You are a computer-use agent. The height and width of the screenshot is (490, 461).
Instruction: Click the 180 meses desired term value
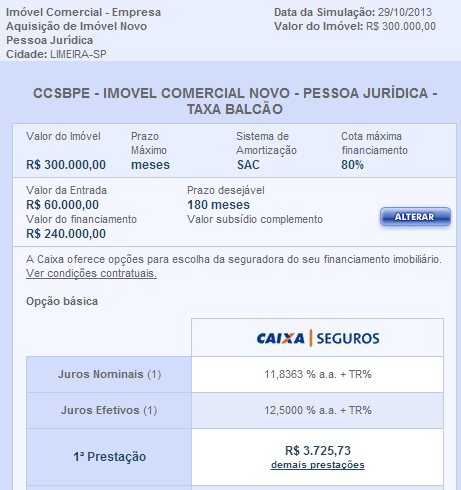[x=218, y=205]
